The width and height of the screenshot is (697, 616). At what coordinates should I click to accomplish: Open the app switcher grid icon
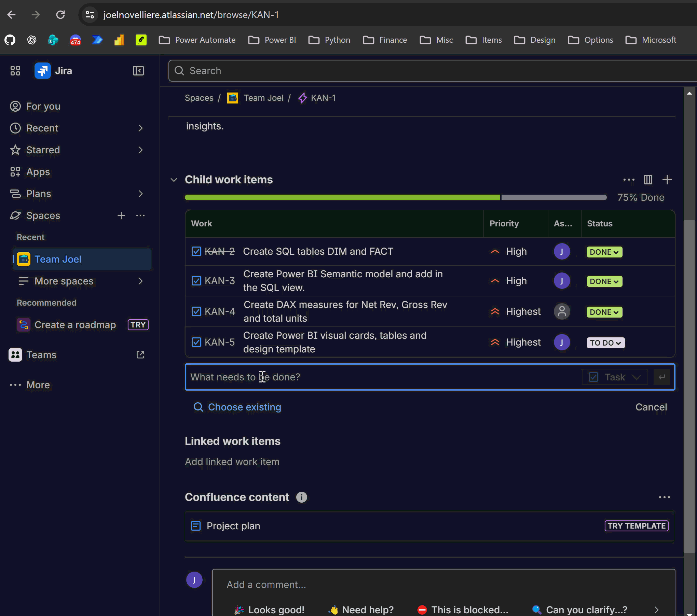click(x=15, y=71)
